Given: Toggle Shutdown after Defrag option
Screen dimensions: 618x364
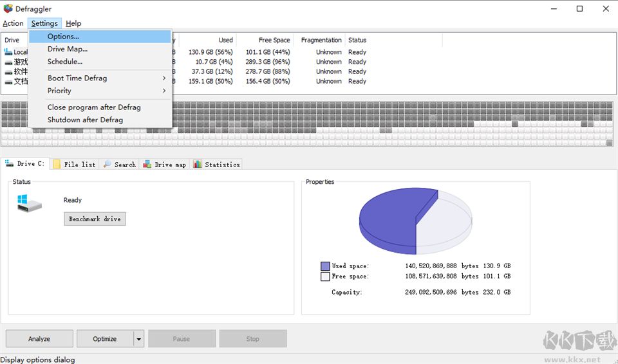Looking at the screenshot, I should pos(85,120).
